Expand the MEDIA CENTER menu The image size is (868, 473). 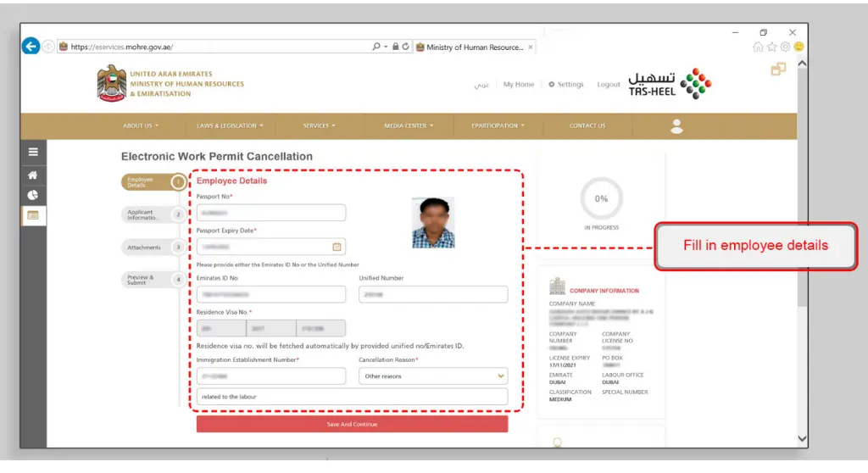409,125
